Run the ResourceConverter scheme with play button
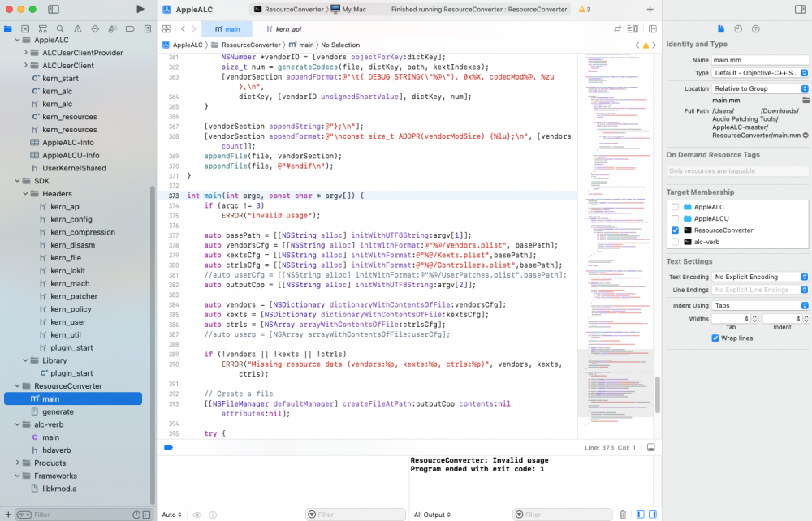This screenshot has height=521, width=812. click(140, 9)
